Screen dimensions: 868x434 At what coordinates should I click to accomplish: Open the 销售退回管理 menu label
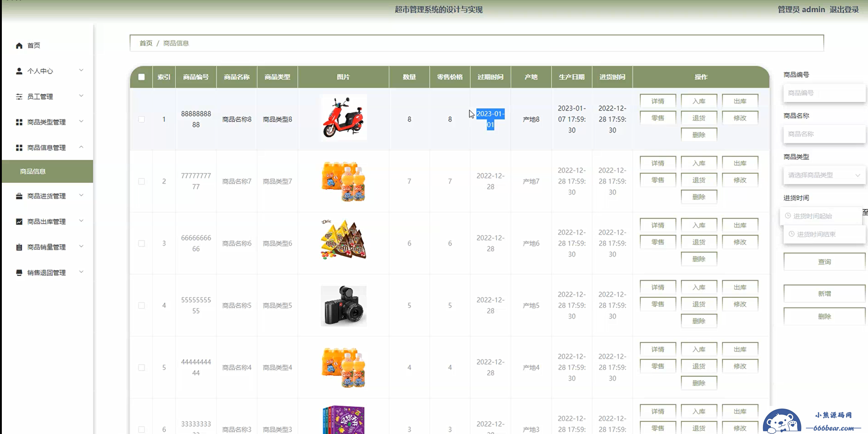[46, 273]
